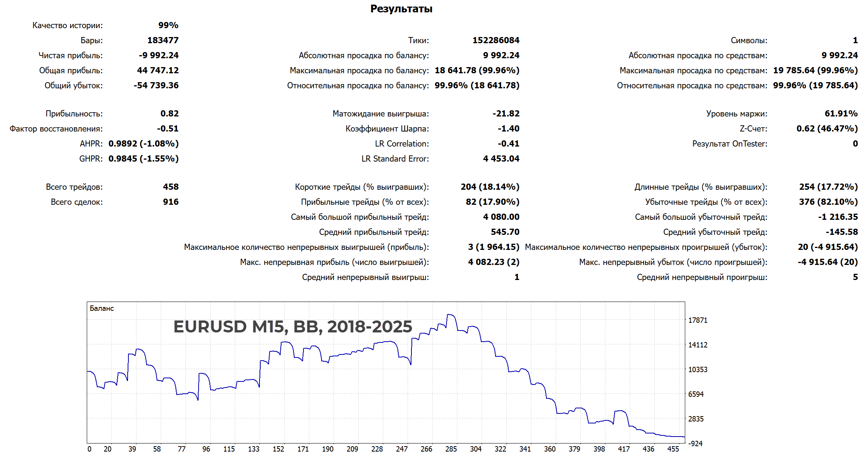The width and height of the screenshot is (868, 462).
Task: Click the Тики value 152286084
Action: pyautogui.click(x=496, y=40)
